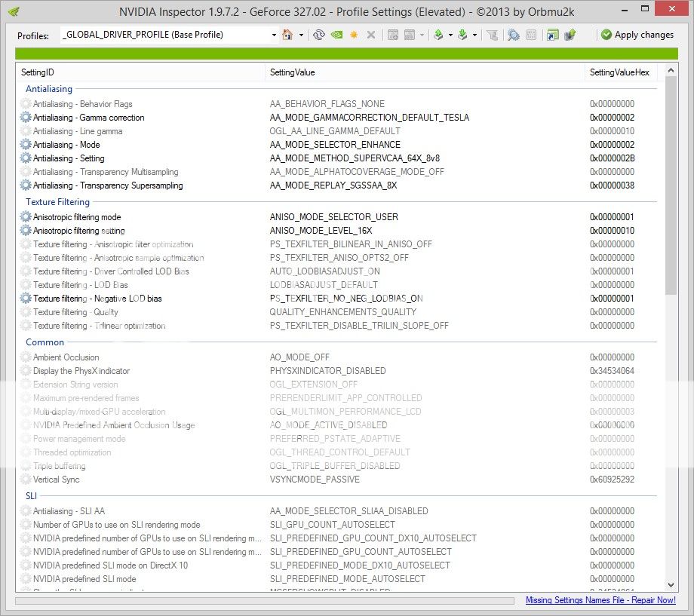This screenshot has height=616, width=694.
Task: Click the Apply changes button
Action: [637, 35]
